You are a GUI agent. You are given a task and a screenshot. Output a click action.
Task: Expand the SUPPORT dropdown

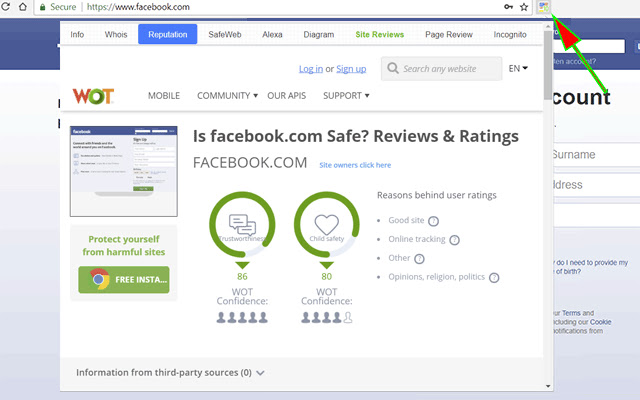346,96
